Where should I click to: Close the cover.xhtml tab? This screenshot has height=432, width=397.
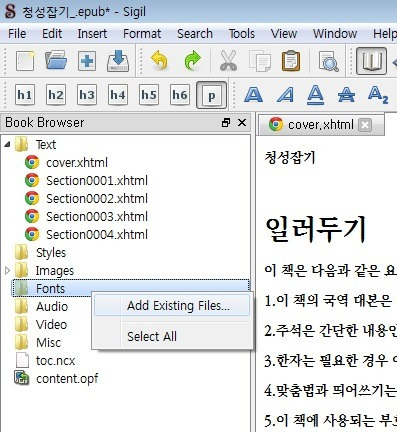pos(365,125)
